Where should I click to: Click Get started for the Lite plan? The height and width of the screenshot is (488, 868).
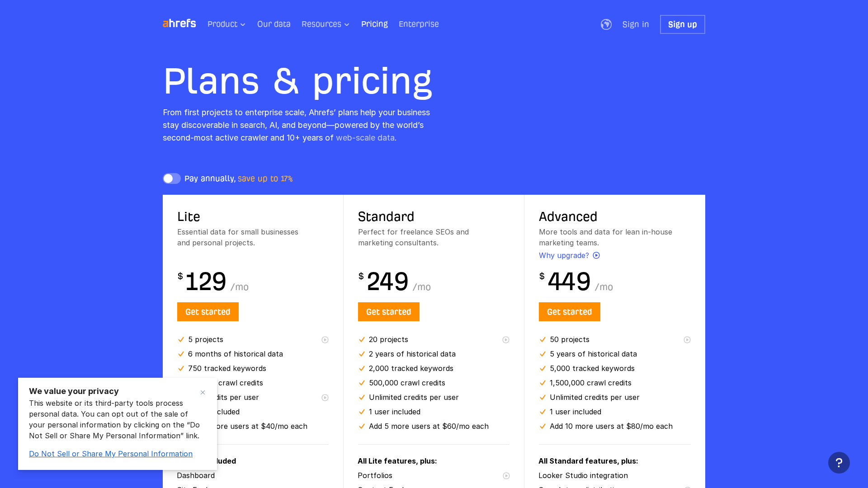click(x=208, y=312)
